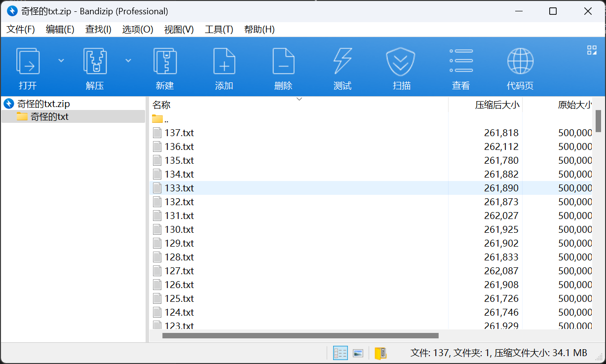Click the New archive (新建) icon
Viewport: 606px width, 364px height.
165,61
